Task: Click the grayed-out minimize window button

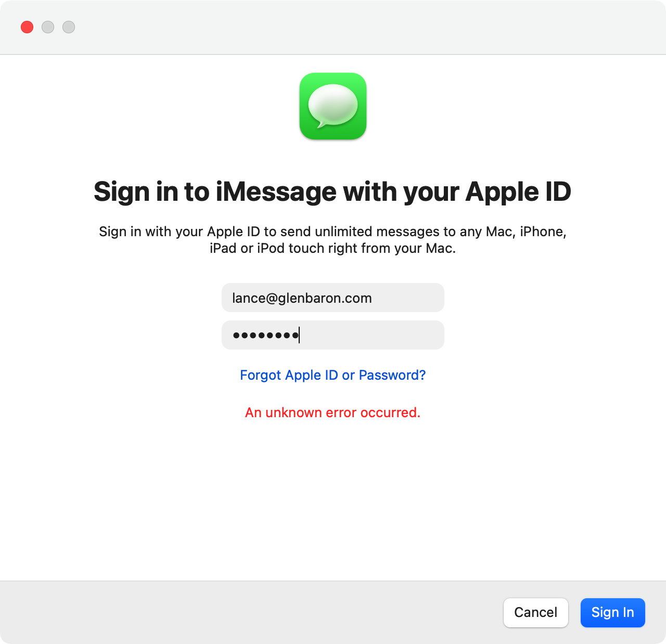Action: click(48, 27)
